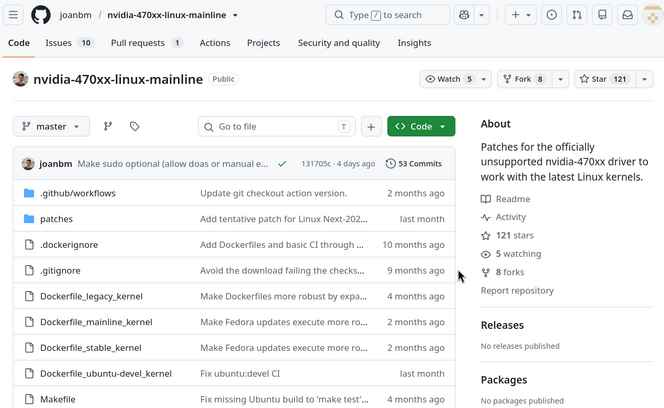
Task: Expand the Star lists dropdown arrow
Action: (x=645, y=79)
